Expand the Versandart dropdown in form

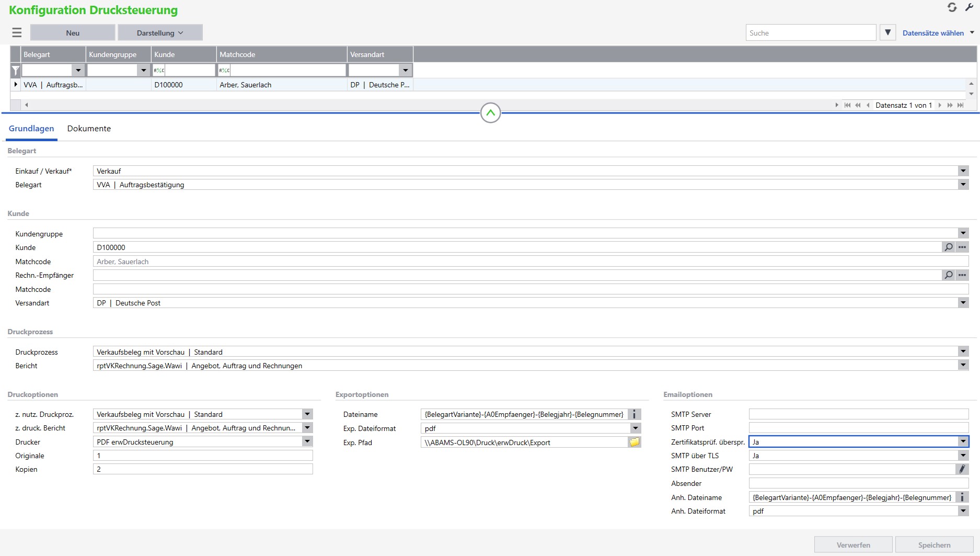tap(963, 303)
